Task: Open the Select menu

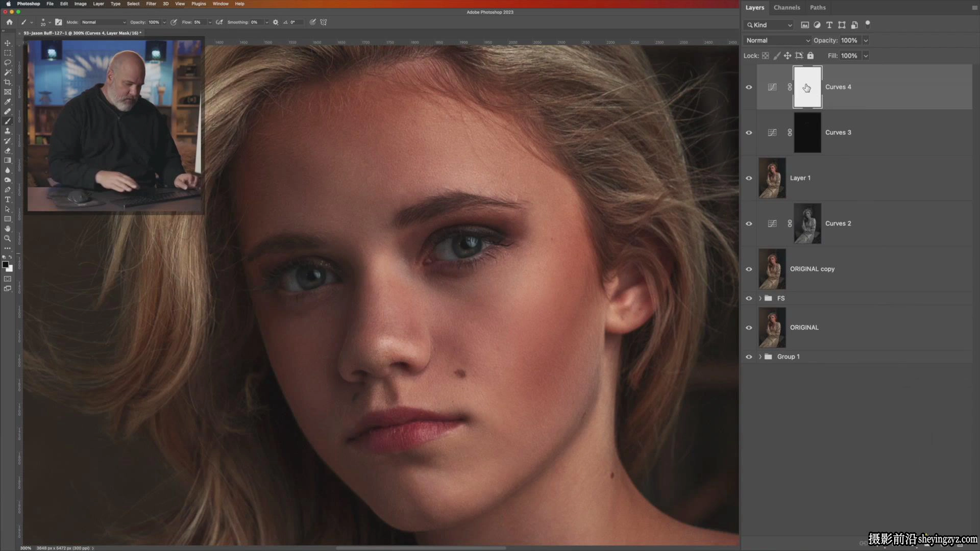Action: coord(133,4)
